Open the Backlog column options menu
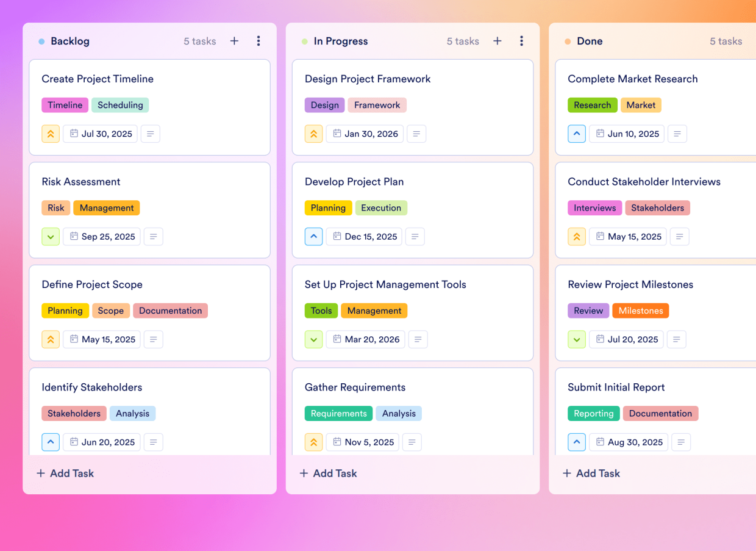 tap(259, 41)
